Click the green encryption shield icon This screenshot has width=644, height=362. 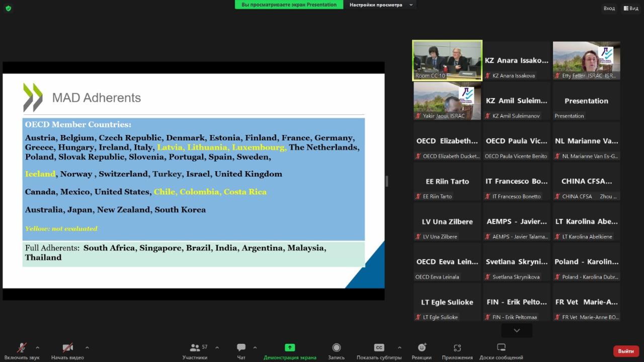[x=8, y=8]
